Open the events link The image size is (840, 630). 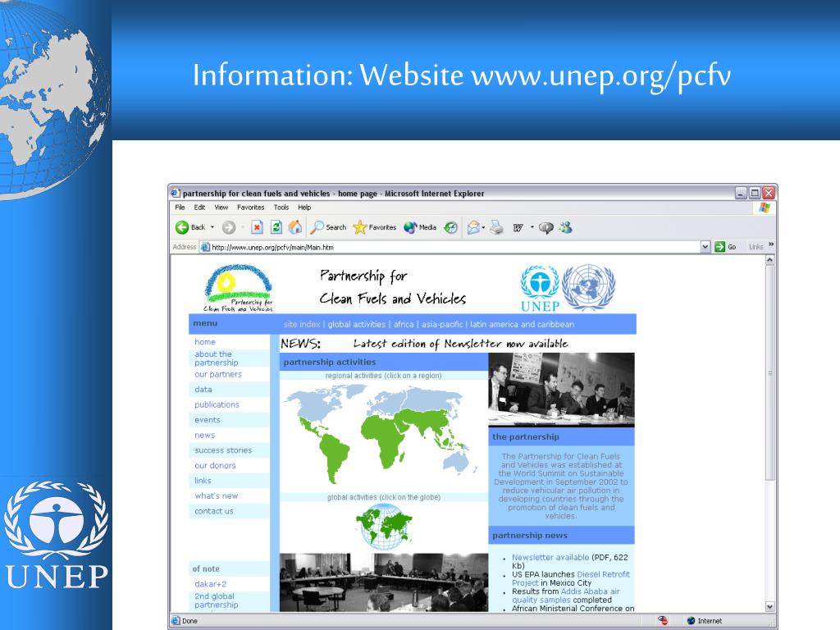(208, 420)
